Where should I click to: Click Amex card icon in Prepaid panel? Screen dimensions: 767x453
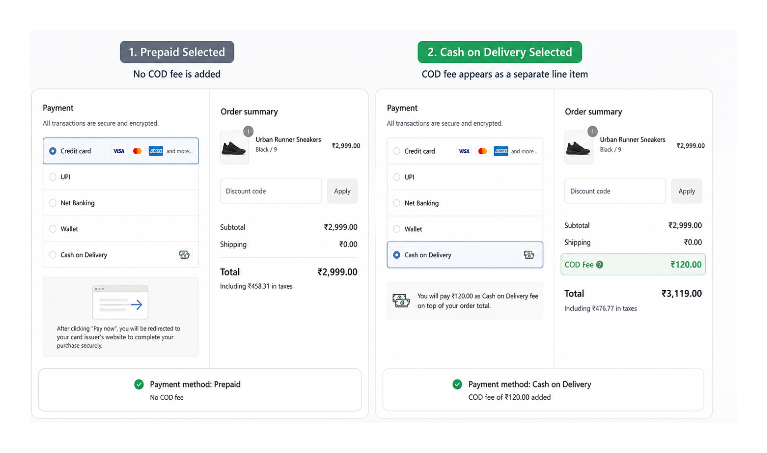click(156, 151)
